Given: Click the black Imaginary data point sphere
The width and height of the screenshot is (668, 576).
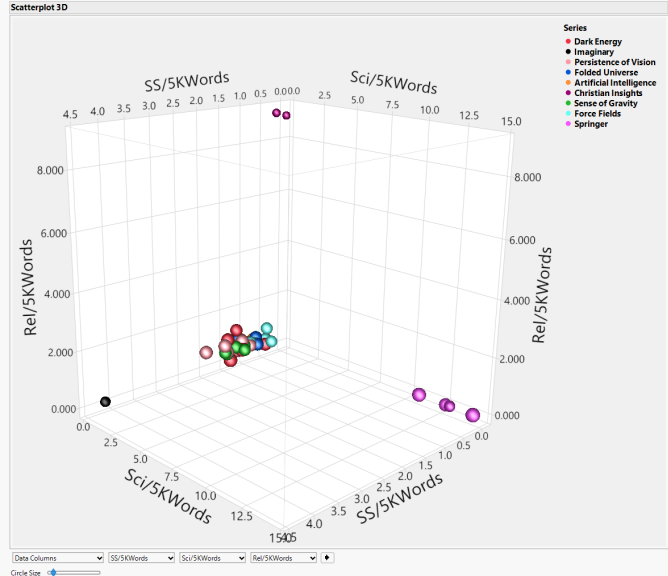Looking at the screenshot, I should tap(105, 401).
